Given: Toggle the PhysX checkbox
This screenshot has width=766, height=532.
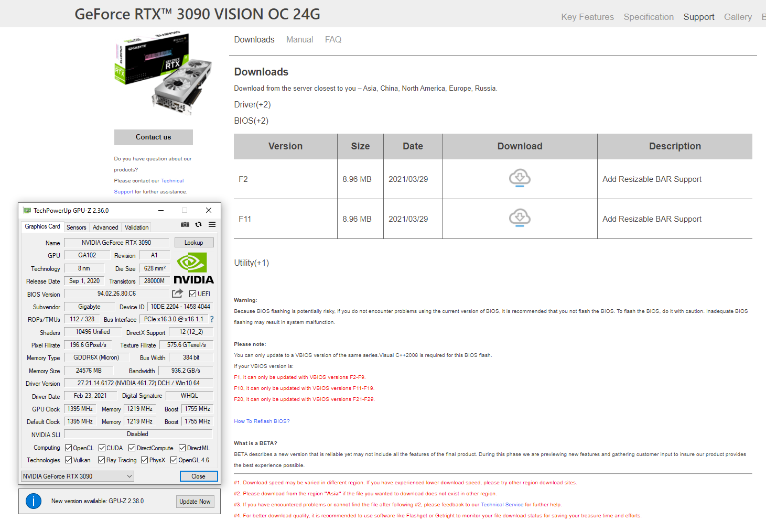Looking at the screenshot, I should 144,460.
